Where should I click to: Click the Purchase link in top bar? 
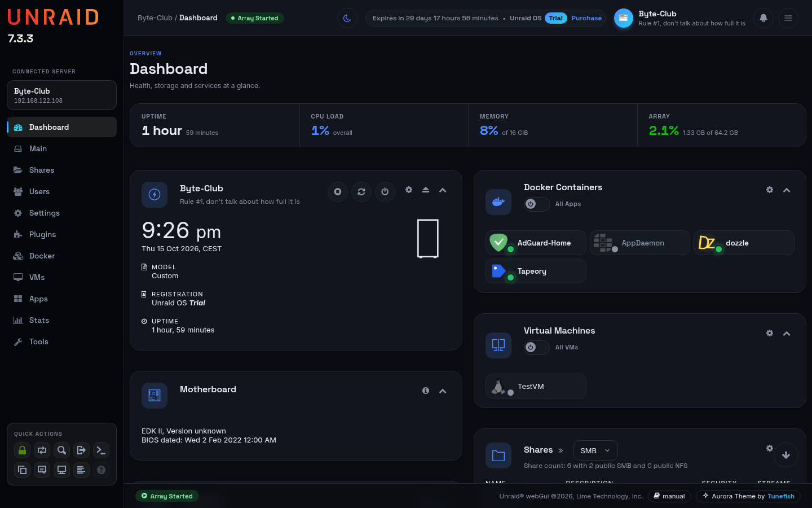coord(586,18)
